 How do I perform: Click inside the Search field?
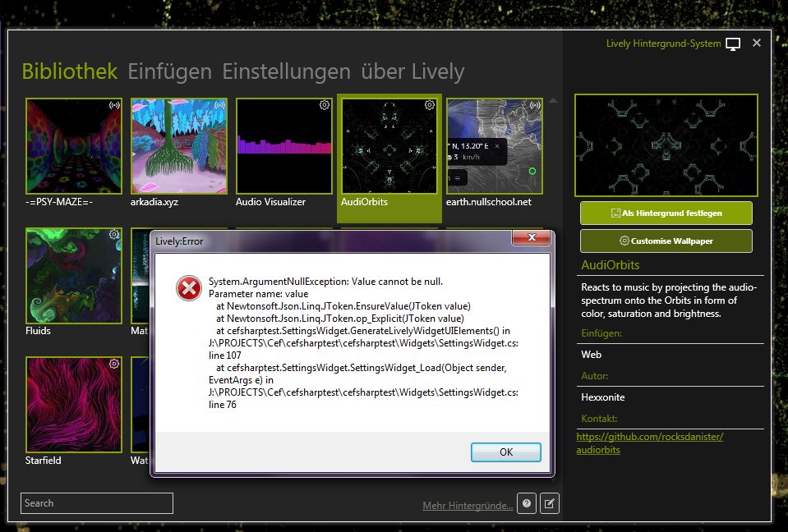click(96, 502)
